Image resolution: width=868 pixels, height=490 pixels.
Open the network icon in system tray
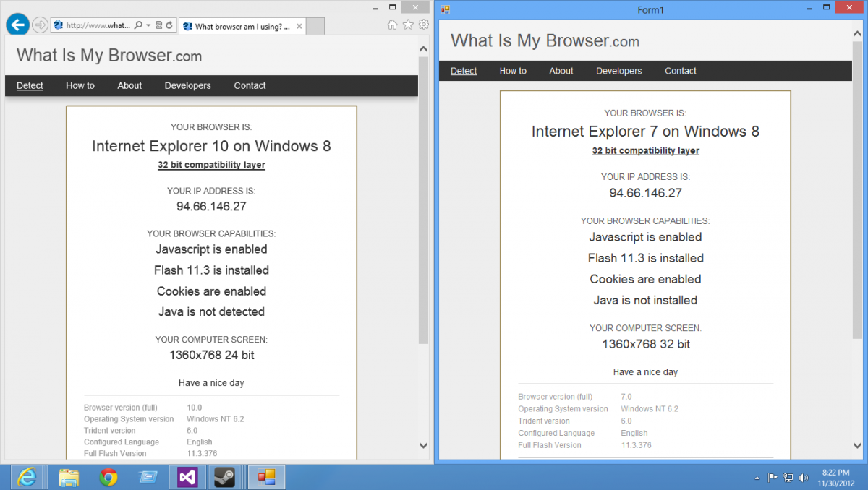tap(788, 478)
